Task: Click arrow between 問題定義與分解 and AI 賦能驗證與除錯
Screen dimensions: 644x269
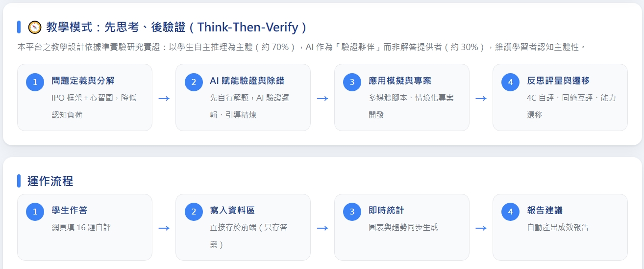Action: click(x=164, y=98)
